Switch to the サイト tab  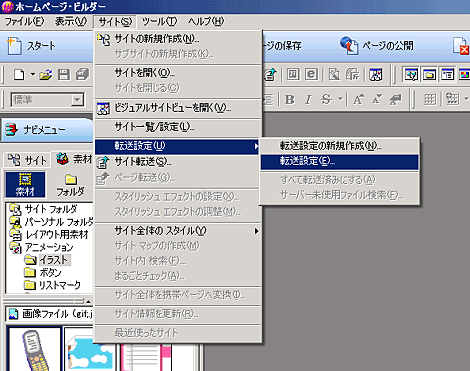(27, 160)
